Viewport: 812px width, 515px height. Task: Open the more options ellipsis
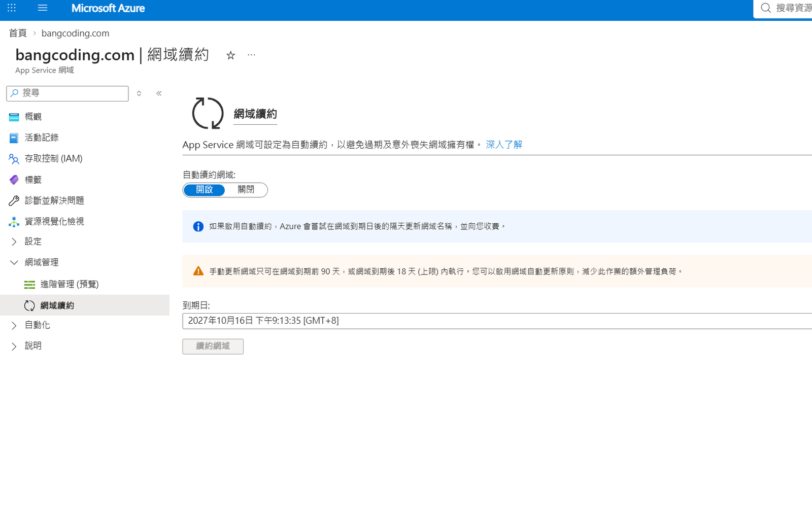251,55
